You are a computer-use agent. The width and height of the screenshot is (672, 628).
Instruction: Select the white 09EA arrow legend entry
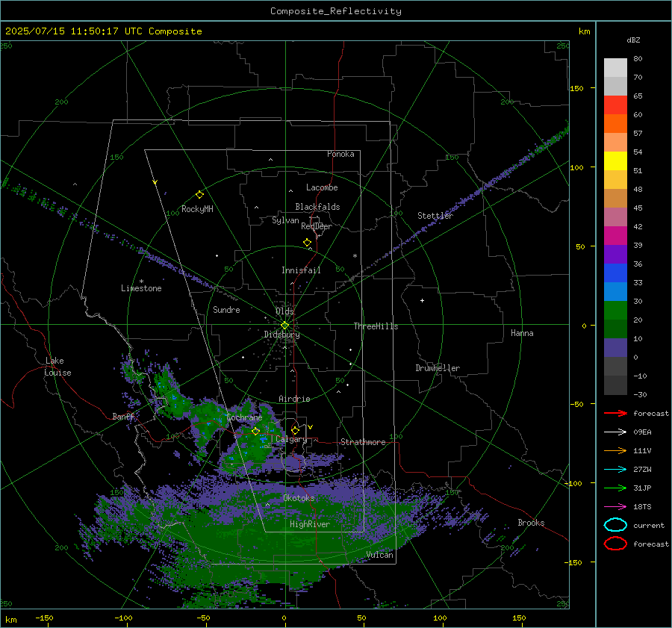click(x=615, y=432)
